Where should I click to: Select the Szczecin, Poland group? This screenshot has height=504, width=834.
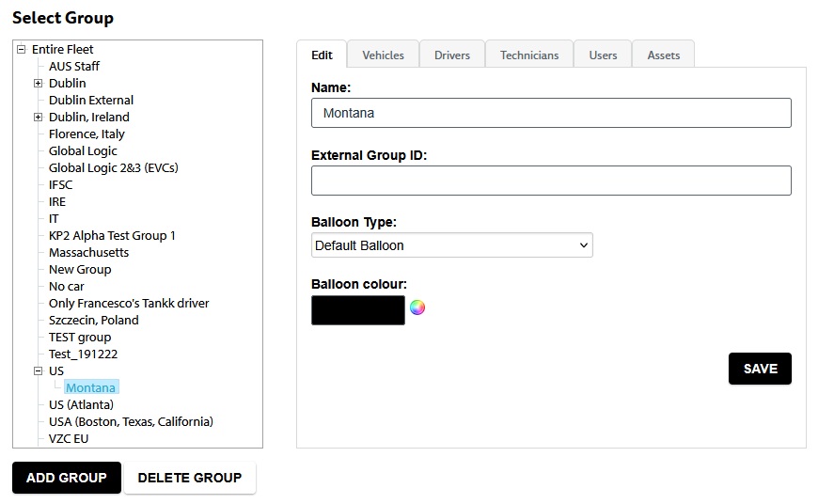(x=94, y=321)
